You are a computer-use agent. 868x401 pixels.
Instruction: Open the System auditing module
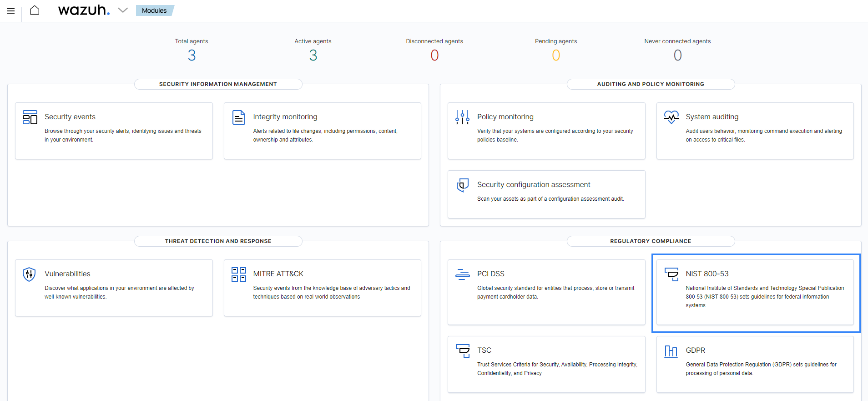click(x=755, y=131)
